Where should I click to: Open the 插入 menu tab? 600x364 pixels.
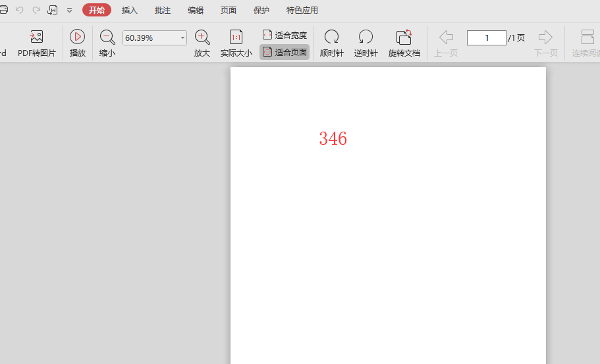coord(130,11)
